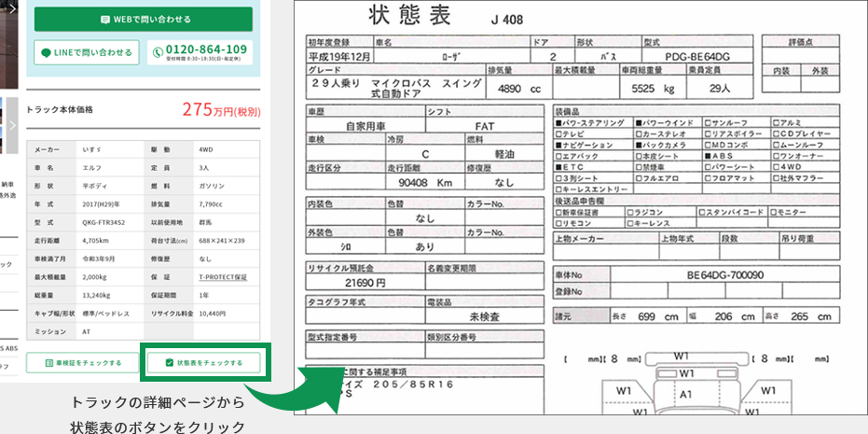Toggle パワーウインド checkbox on the condition sheet
The height and width of the screenshot is (434, 868).
[x=639, y=123]
